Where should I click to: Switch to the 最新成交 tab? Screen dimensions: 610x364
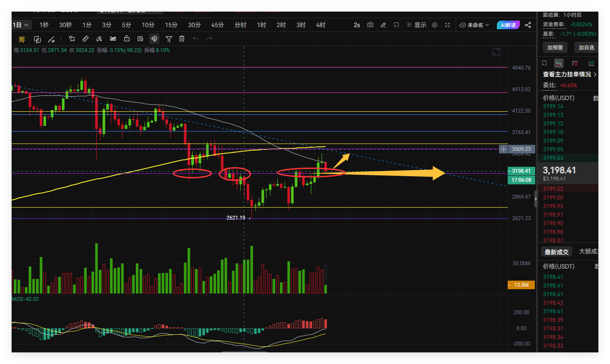(x=556, y=252)
